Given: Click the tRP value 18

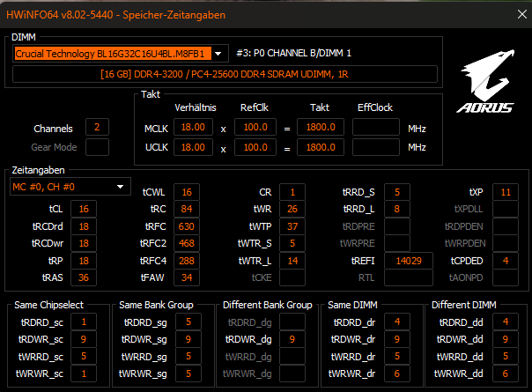Looking at the screenshot, I should click(x=84, y=261).
